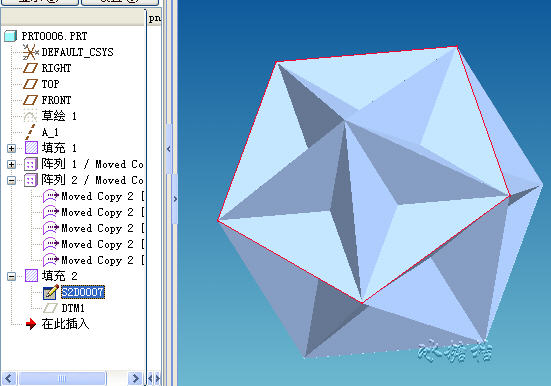Select 填充 1 feature label
Screen dimensions: 551x386
[59, 148]
